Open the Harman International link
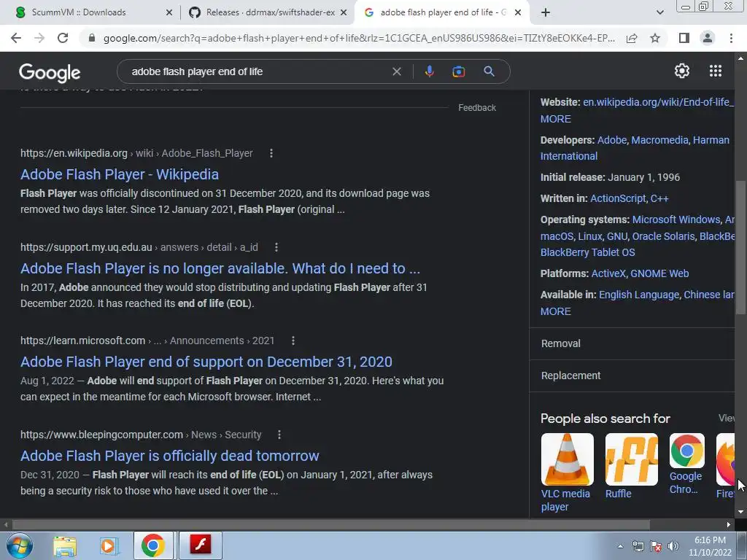This screenshot has width=747, height=560. (x=635, y=148)
